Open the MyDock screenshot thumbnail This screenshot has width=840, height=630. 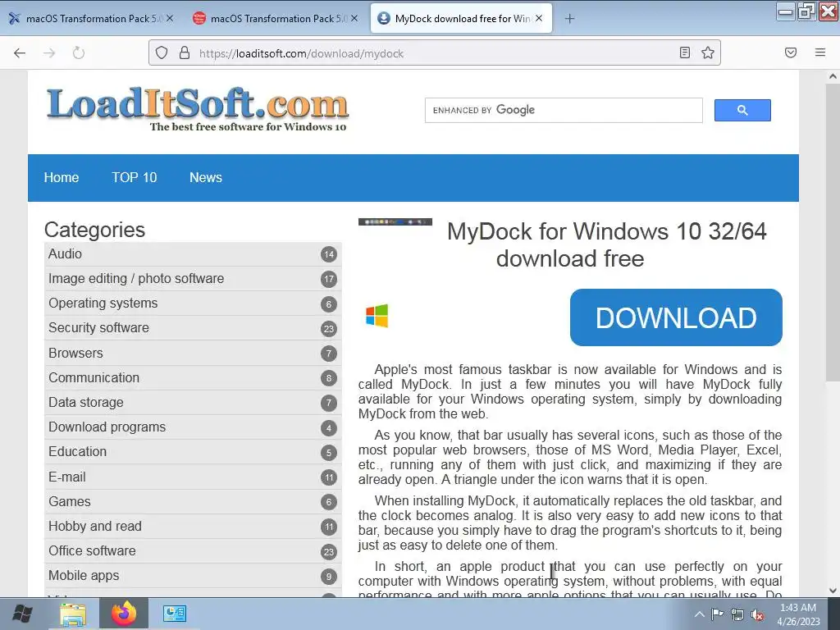(x=395, y=221)
